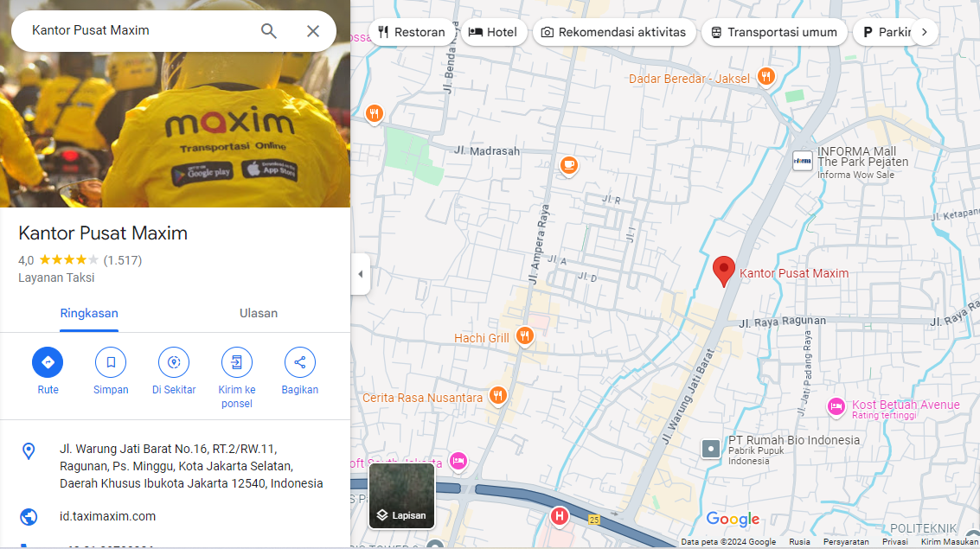Image resolution: width=980 pixels, height=549 pixels.
Task: Select the Transportasi umum chip
Action: point(774,33)
